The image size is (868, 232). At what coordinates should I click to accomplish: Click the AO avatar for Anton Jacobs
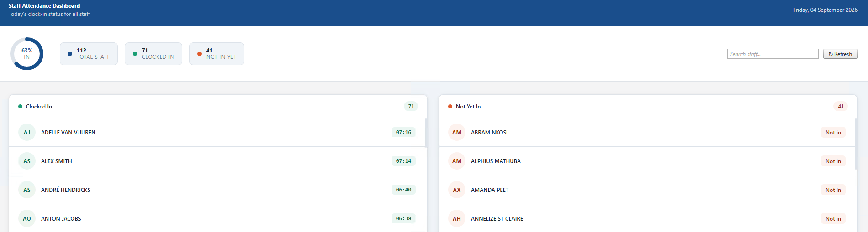tap(27, 218)
